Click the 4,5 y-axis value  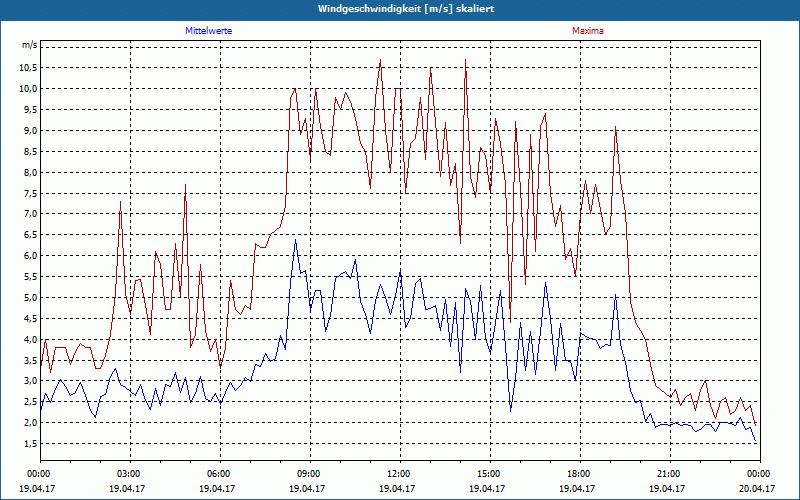pyautogui.click(x=30, y=318)
